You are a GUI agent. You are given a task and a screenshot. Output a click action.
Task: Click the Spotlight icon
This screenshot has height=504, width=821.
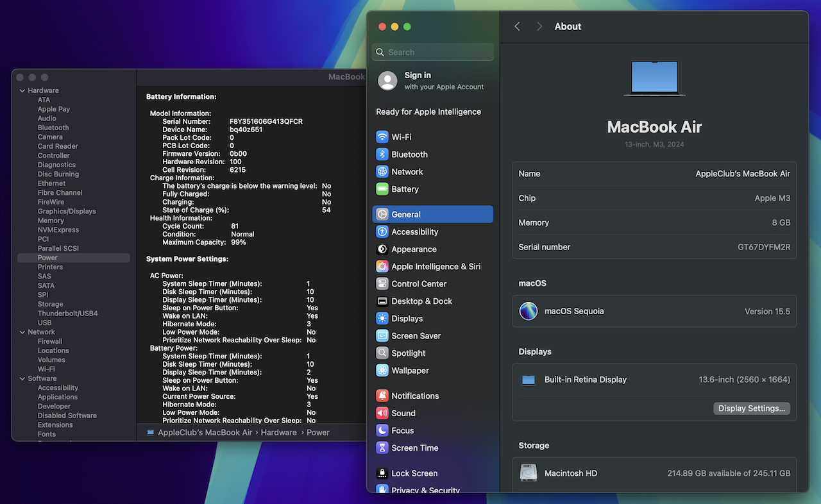tap(382, 353)
